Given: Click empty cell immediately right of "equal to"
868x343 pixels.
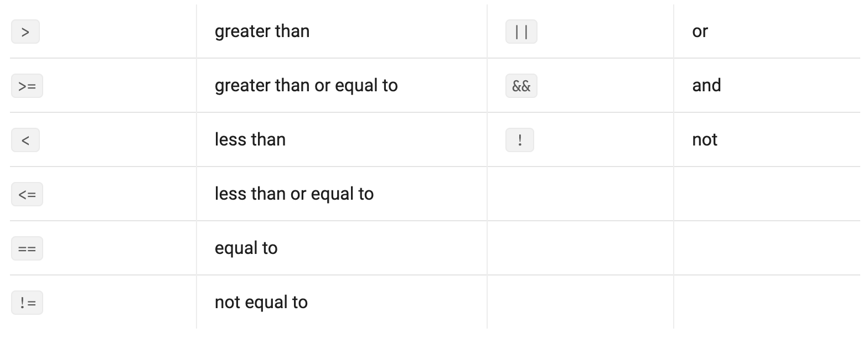Looking at the screenshot, I should [x=580, y=248].
